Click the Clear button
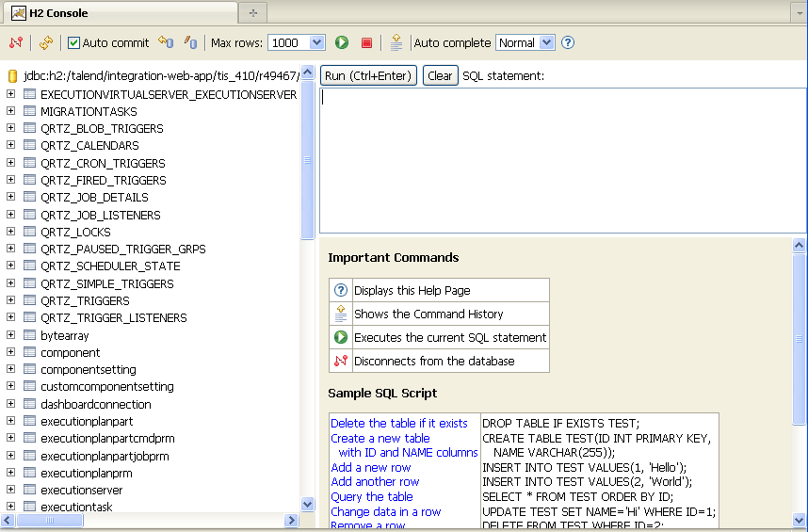Screen dimensions: 808x532 coord(440,75)
